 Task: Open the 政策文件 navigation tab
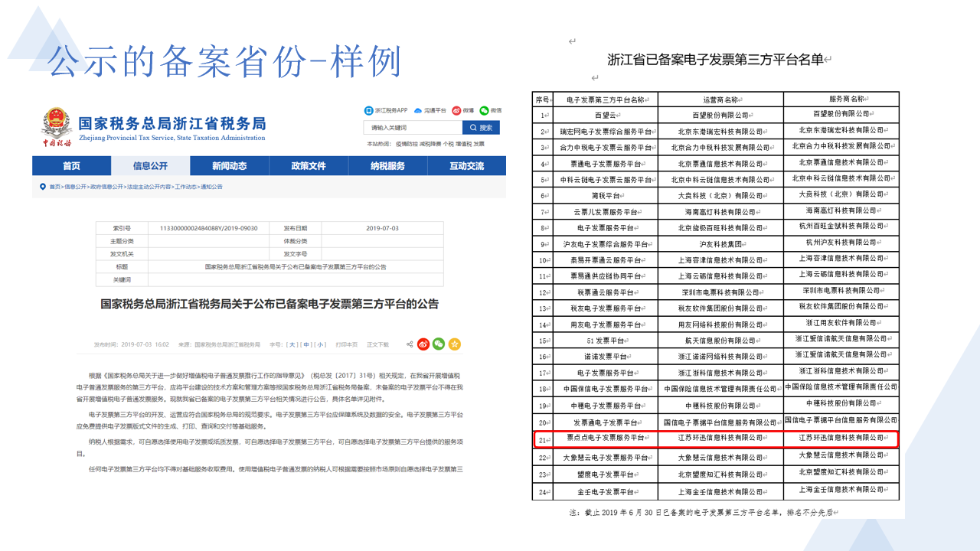[309, 166]
